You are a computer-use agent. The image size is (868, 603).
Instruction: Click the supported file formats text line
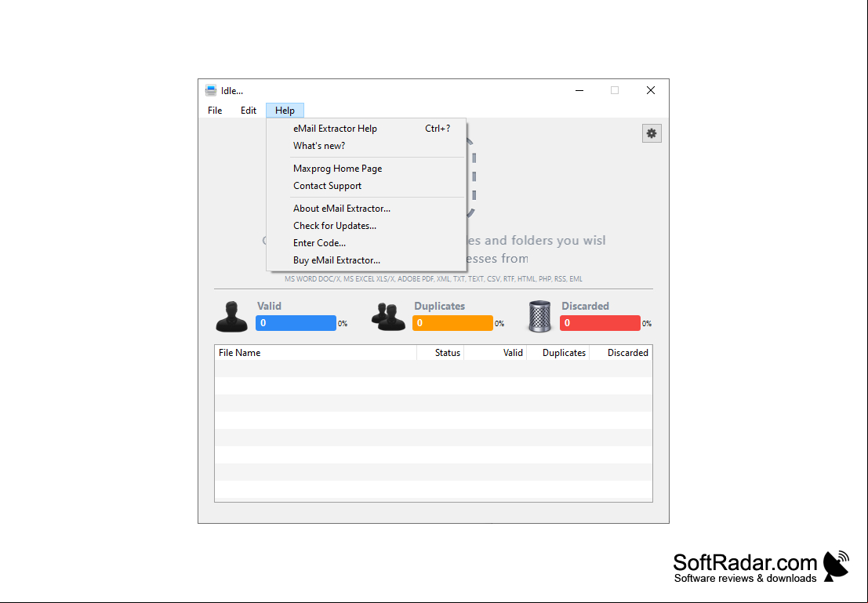point(434,279)
